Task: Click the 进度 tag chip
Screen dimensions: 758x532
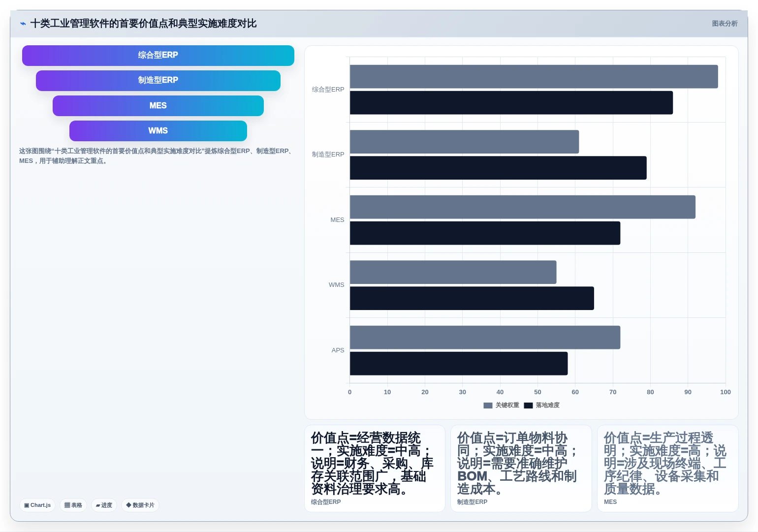Action: click(104, 505)
